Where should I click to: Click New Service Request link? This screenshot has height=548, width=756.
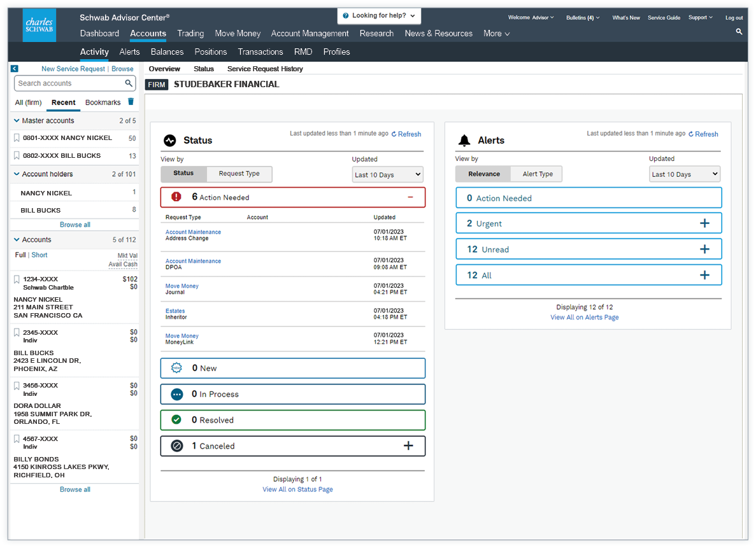pyautogui.click(x=73, y=69)
